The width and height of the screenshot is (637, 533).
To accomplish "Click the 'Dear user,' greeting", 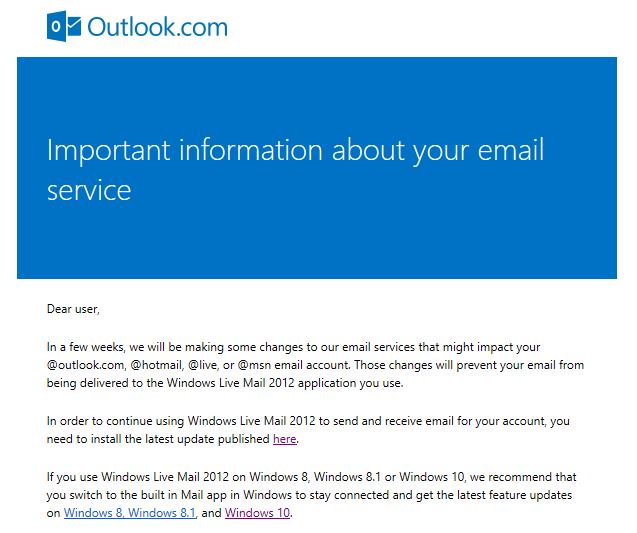I will [x=73, y=309].
